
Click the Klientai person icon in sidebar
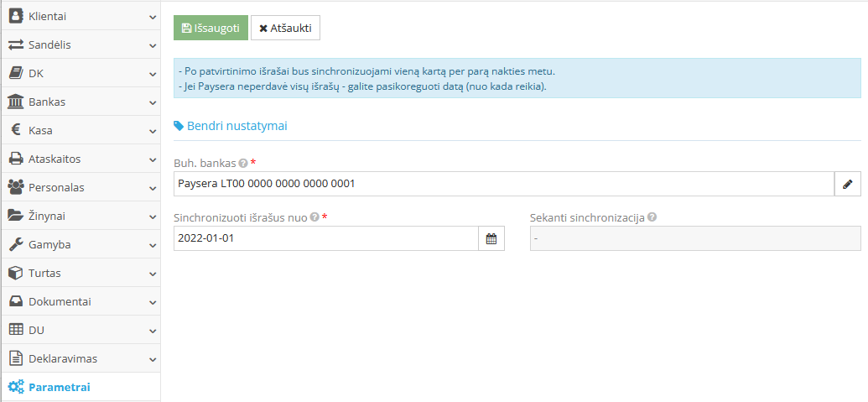click(15, 16)
